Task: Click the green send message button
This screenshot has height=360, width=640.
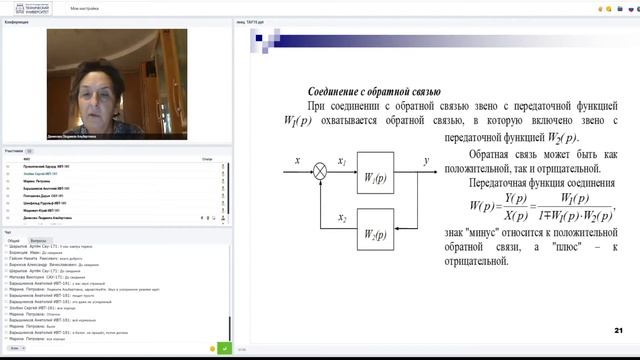Action: coord(224,348)
